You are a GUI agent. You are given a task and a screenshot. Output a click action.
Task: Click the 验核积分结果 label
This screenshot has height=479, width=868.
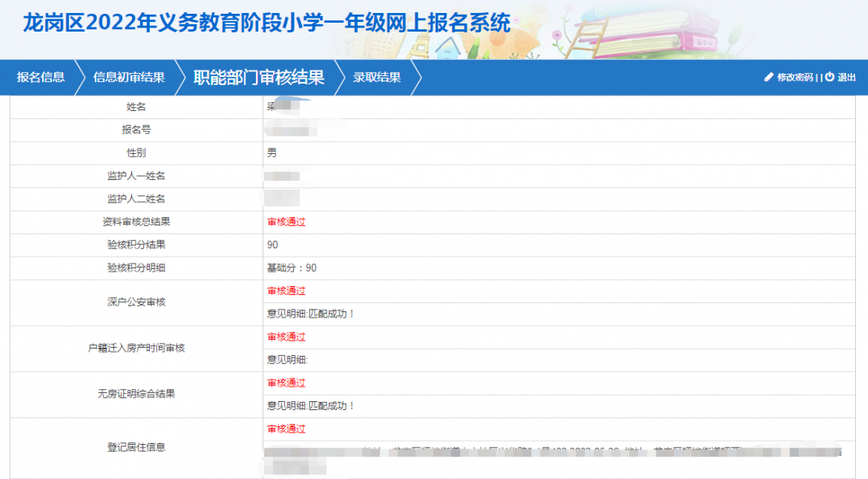pyautogui.click(x=136, y=245)
